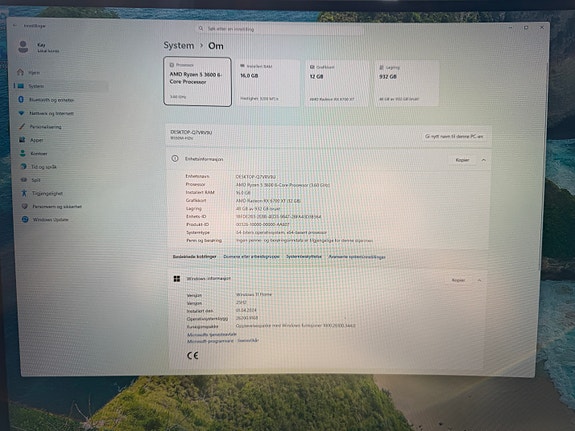Rename this PC using the rename button
This screenshot has width=575, height=431.
(454, 136)
